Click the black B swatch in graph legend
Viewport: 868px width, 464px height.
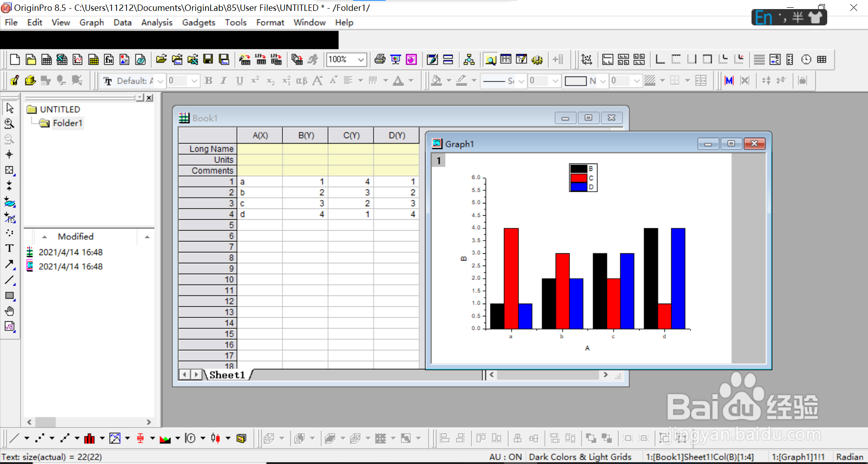(x=579, y=169)
